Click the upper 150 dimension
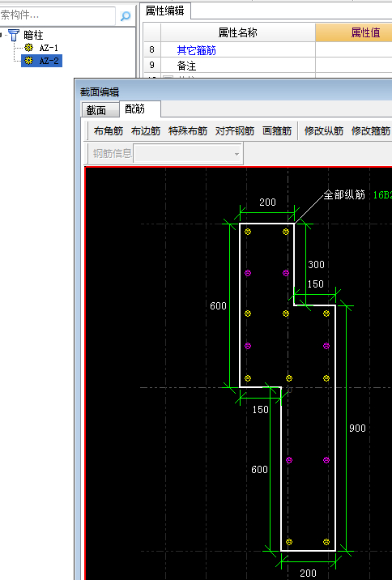 click(x=315, y=284)
